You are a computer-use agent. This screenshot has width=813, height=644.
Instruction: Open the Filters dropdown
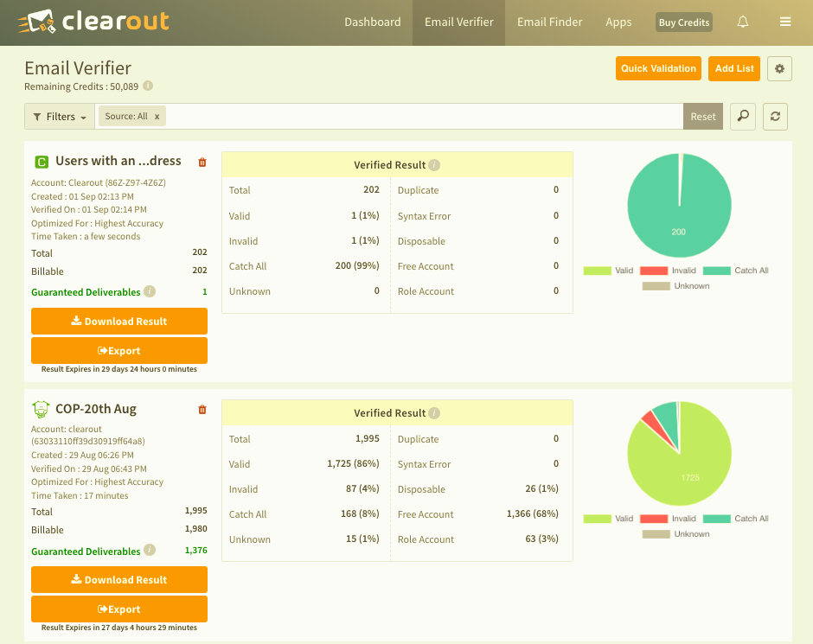point(60,117)
